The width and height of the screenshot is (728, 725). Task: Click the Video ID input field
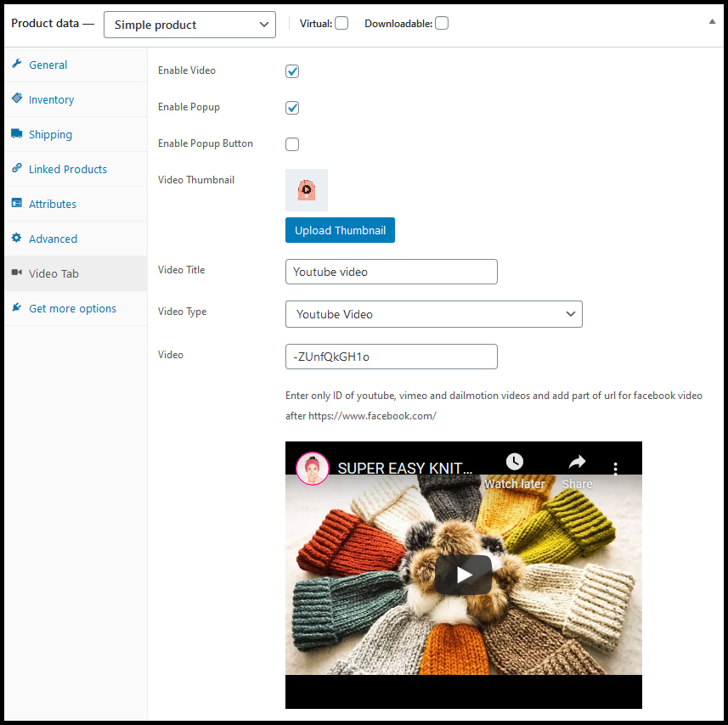[392, 357]
